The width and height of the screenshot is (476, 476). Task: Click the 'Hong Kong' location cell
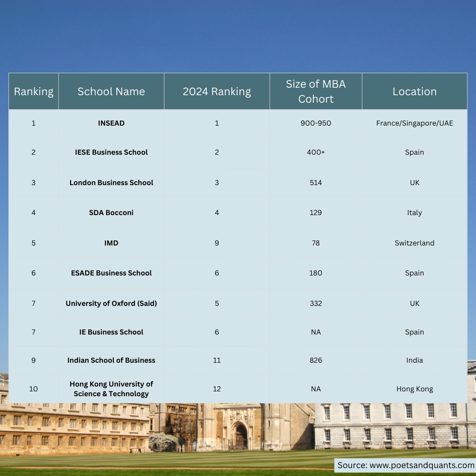click(414, 389)
